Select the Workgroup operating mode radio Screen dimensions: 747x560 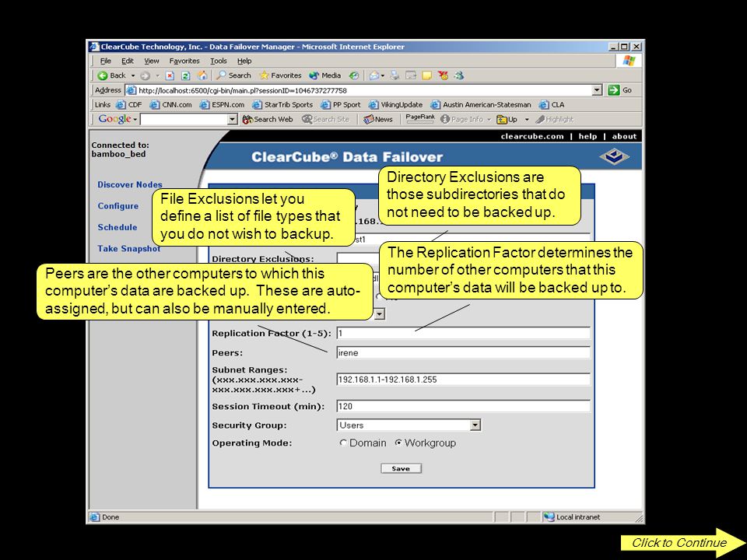(x=398, y=443)
